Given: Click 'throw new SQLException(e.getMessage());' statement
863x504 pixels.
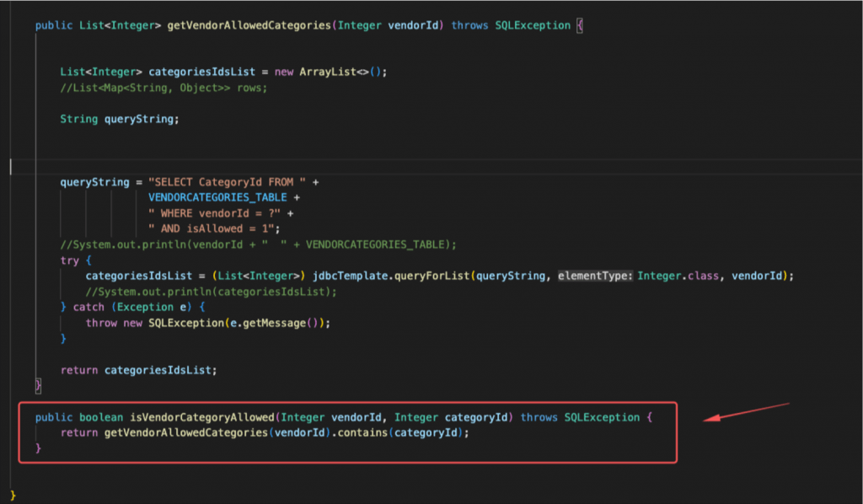Looking at the screenshot, I should (x=208, y=323).
